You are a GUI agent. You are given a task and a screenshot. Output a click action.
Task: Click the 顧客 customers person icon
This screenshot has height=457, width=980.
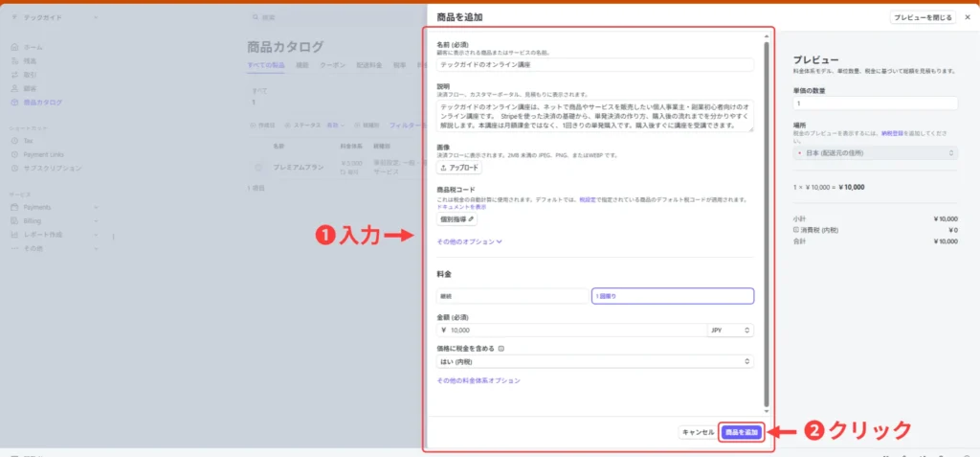point(15,89)
